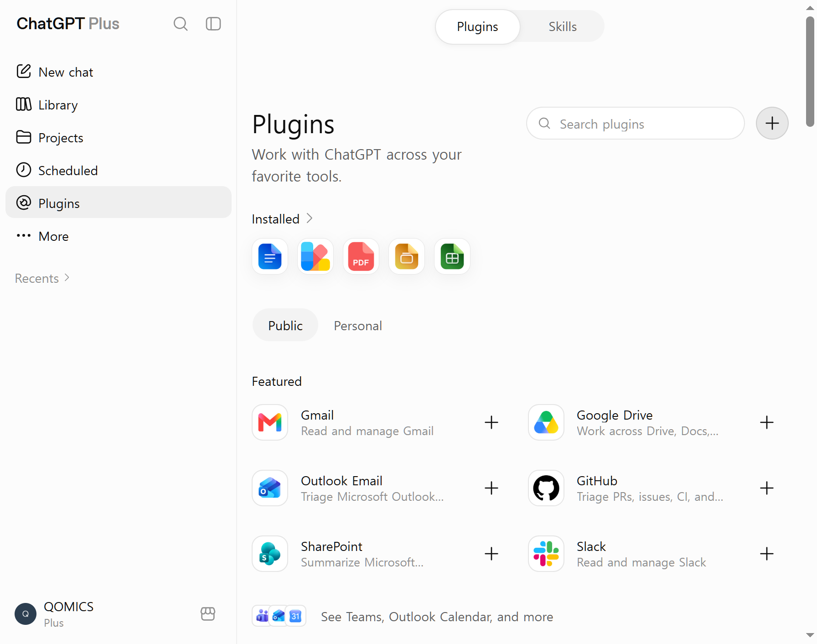
Task: Open the installed blue document plugin
Action: tap(270, 256)
